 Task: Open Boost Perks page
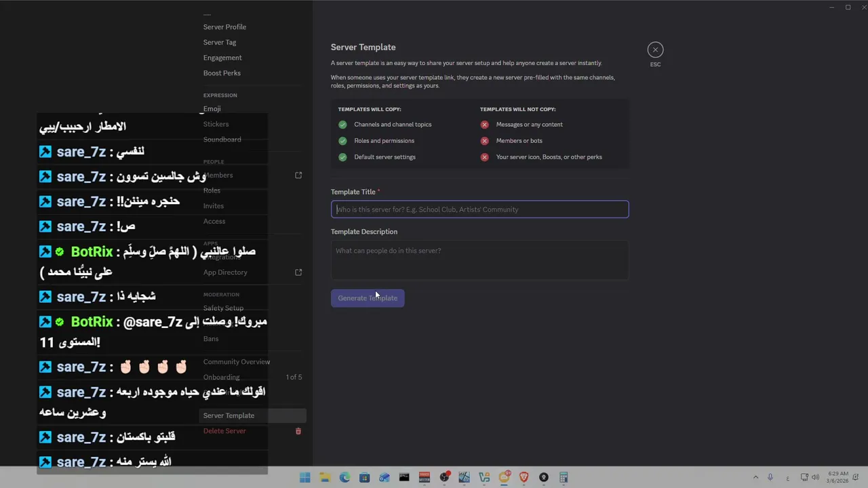click(222, 73)
